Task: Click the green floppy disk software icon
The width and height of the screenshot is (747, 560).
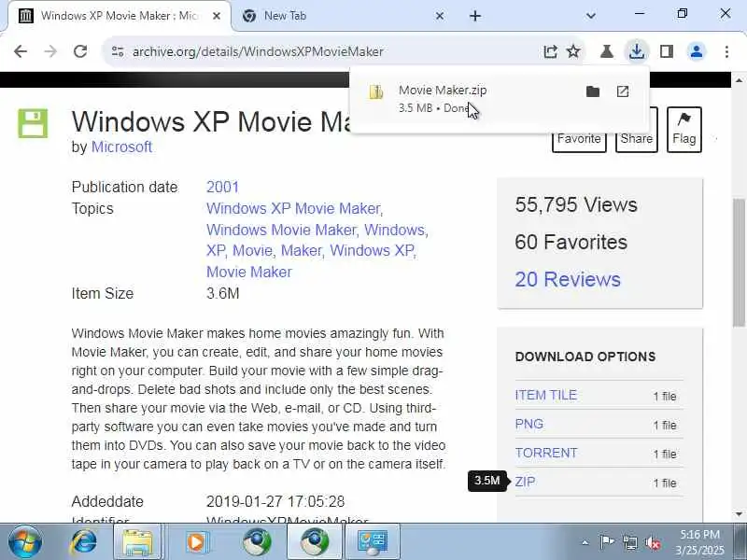Action: click(x=33, y=123)
